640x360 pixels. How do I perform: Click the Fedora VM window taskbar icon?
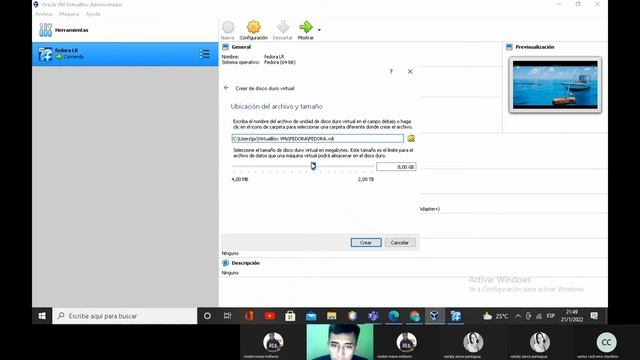(x=456, y=316)
